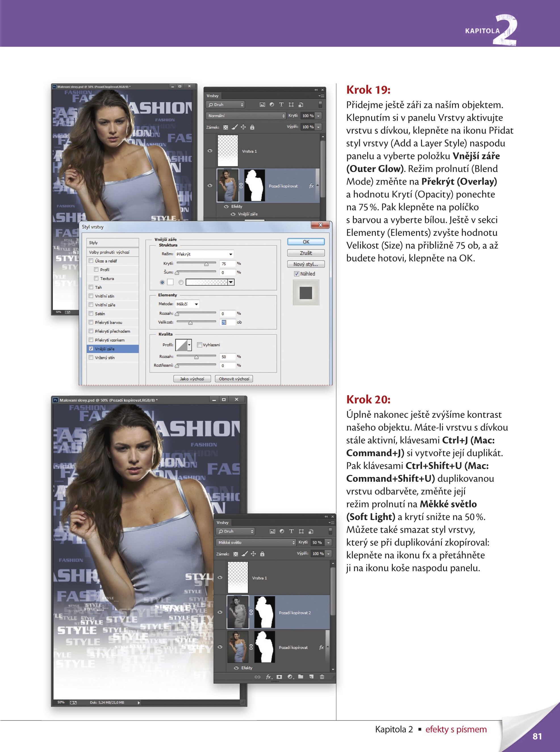
Task: Open the Metoda Měkčí dropdown
Action: (187, 304)
